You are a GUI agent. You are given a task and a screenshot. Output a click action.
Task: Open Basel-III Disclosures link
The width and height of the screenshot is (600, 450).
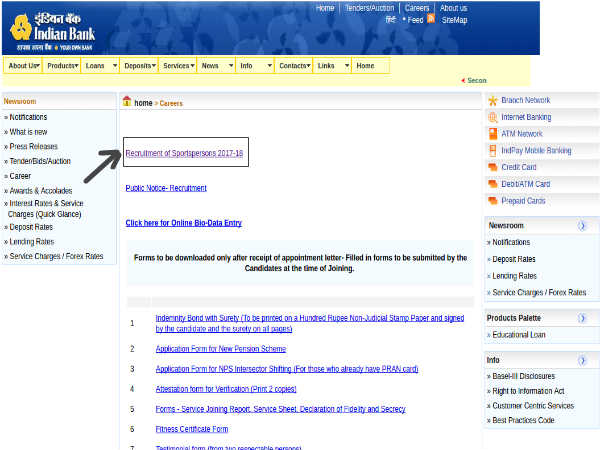coord(523,376)
